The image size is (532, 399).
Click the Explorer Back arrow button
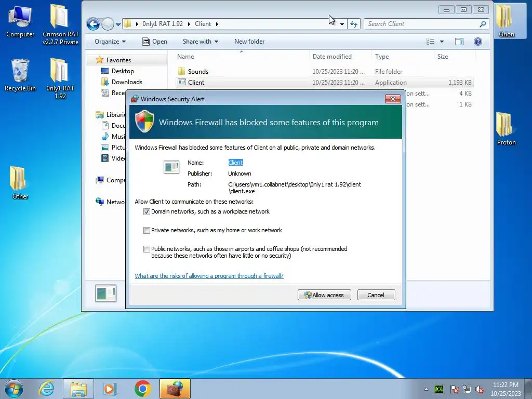click(x=94, y=24)
